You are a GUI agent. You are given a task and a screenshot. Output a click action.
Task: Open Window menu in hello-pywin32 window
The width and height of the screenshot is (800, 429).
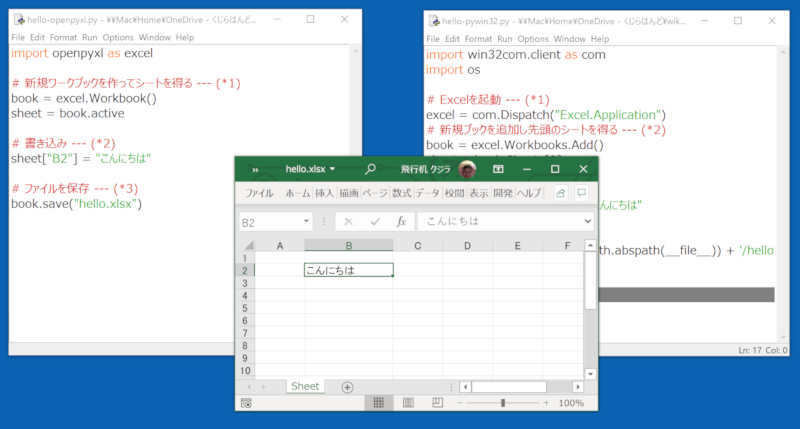(569, 39)
